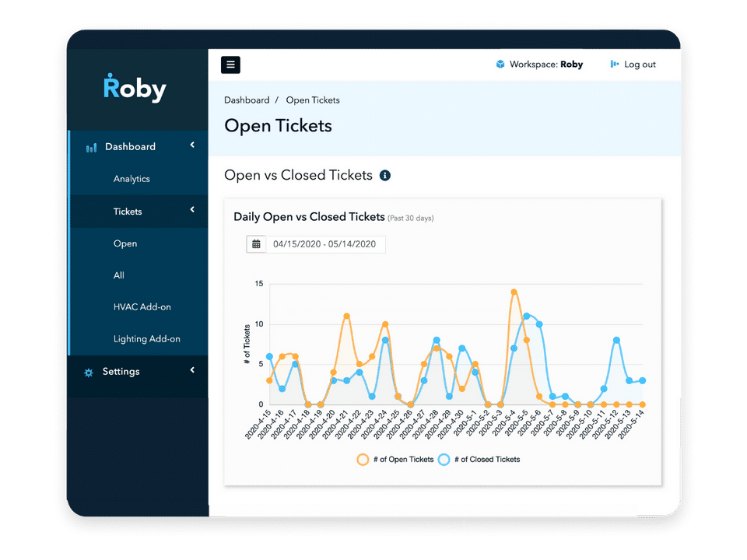The image size is (747, 560).
Task: Click the Open Tickets page heading
Action: [278, 126]
